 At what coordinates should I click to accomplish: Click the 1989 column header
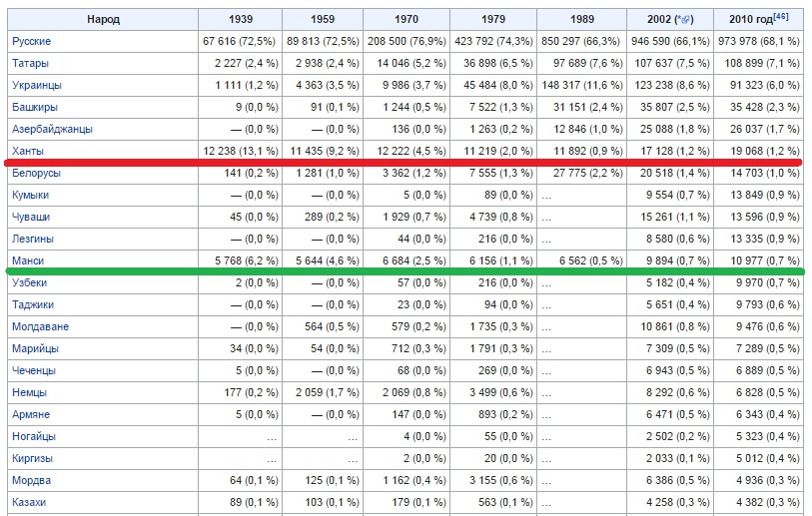coord(581,19)
